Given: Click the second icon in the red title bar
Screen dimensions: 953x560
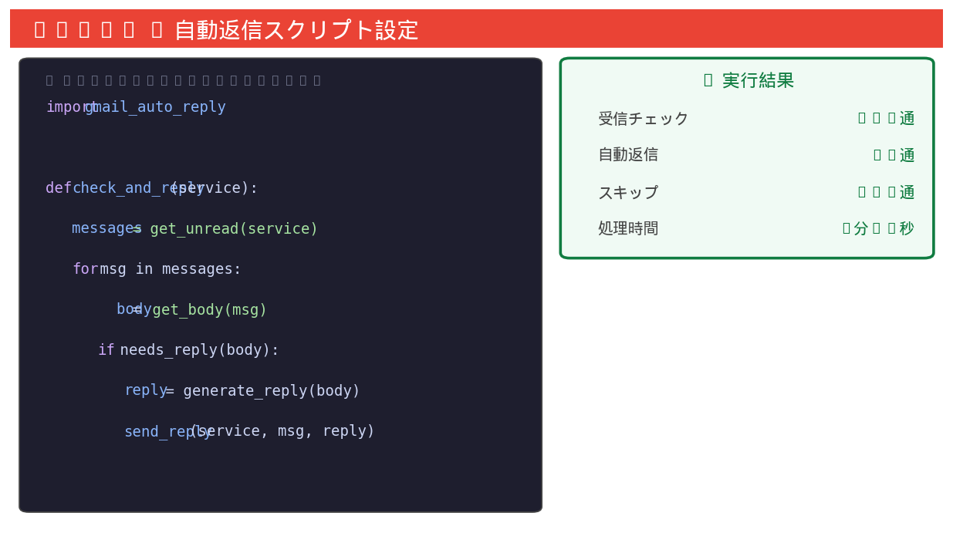Looking at the screenshot, I should point(62,29).
